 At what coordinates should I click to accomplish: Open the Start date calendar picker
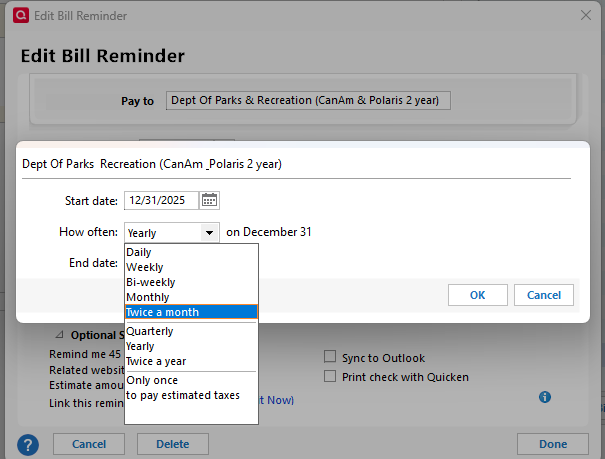pos(210,200)
